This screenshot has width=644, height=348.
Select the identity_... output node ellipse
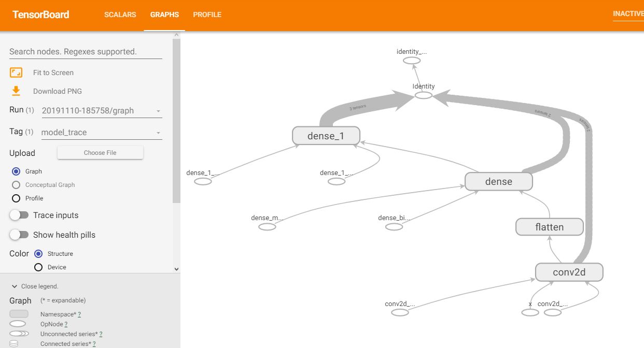[412, 61]
